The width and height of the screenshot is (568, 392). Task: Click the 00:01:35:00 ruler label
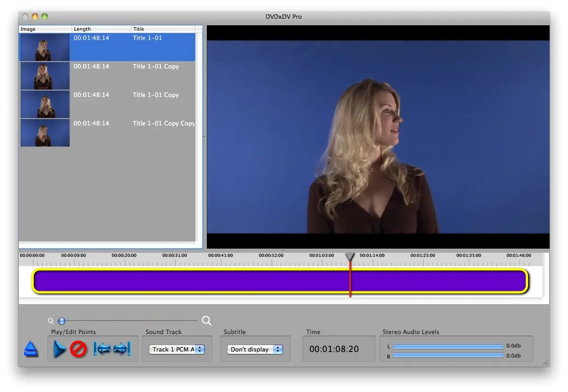[469, 256]
